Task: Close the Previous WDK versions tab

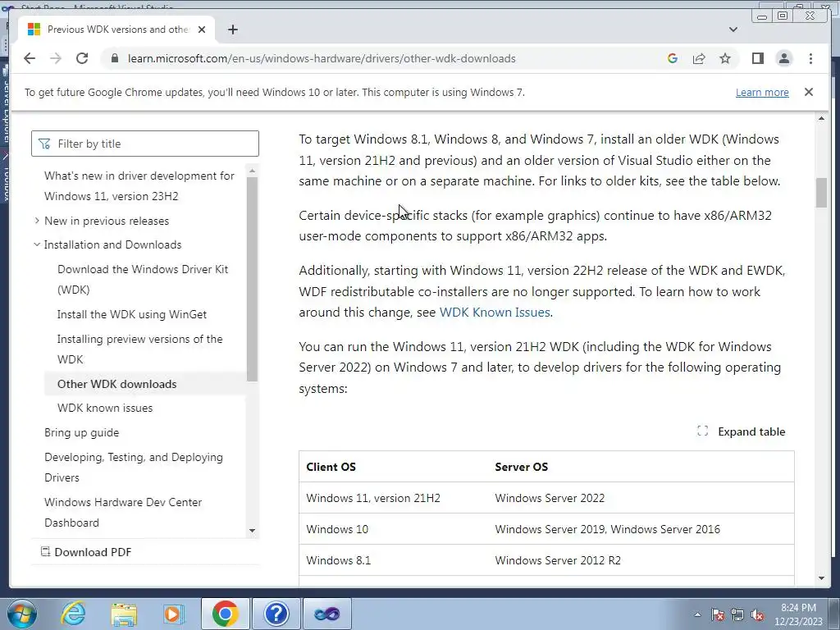Action: 202,30
